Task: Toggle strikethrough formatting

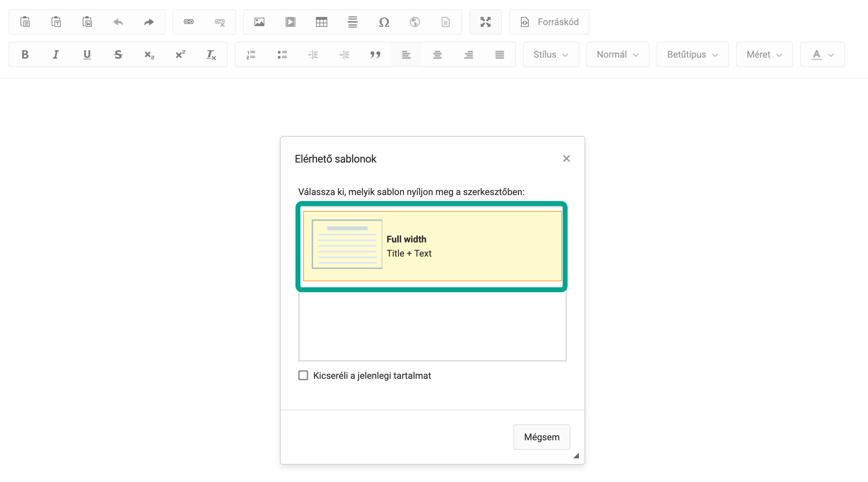Action: (x=118, y=54)
